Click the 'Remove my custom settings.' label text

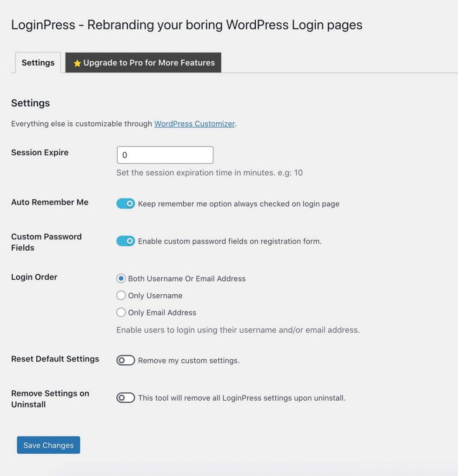tap(189, 360)
